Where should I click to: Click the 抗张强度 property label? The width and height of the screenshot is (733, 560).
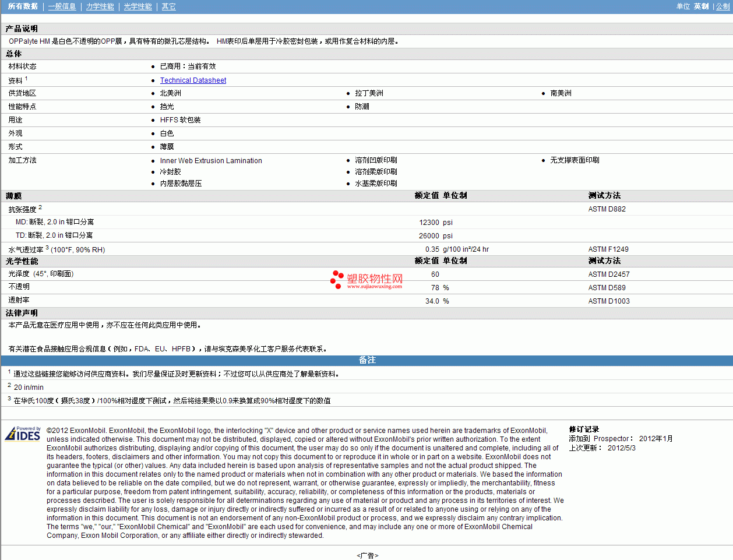point(23,209)
